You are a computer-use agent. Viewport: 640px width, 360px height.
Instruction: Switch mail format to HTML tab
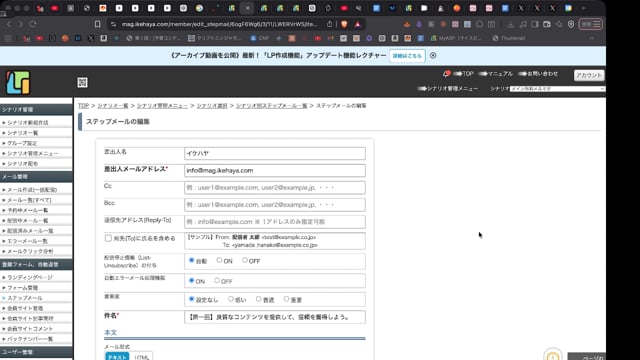coord(141,357)
